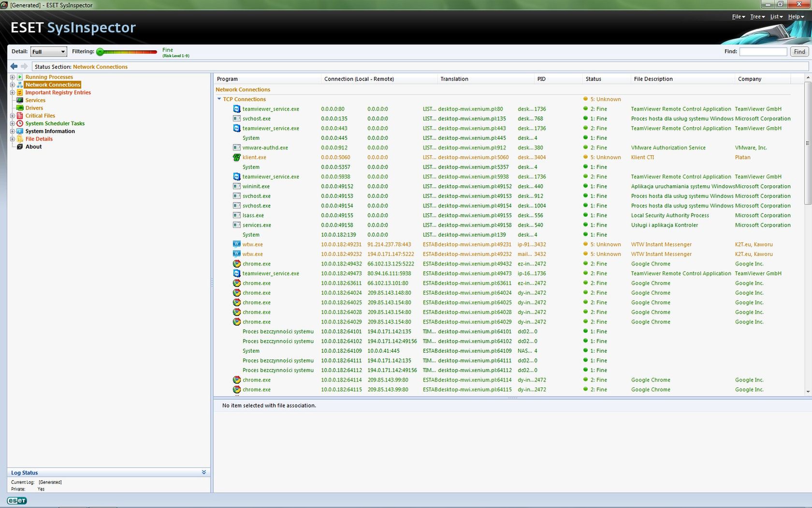Open the File menu
Image resolution: width=812 pixels, height=508 pixels.
pos(738,16)
